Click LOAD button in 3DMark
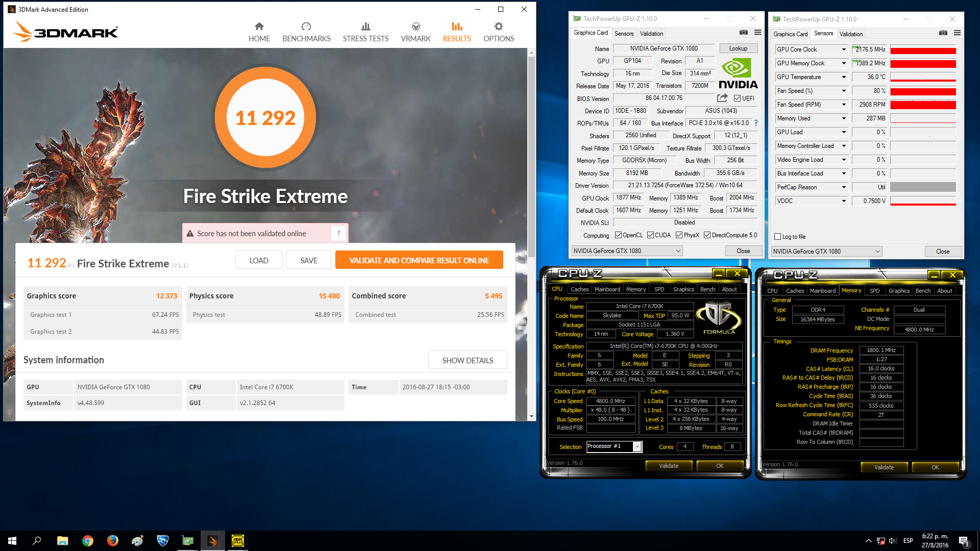 259,260
